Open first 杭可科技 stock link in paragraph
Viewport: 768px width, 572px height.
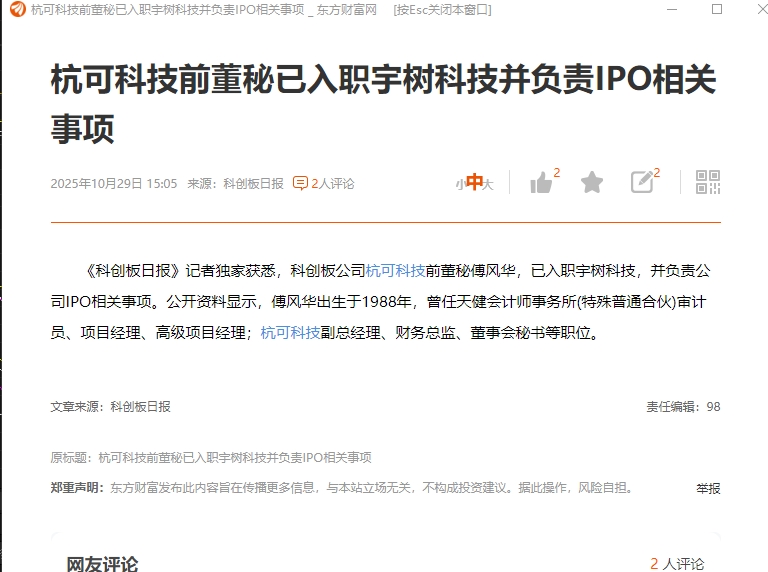click(x=395, y=271)
